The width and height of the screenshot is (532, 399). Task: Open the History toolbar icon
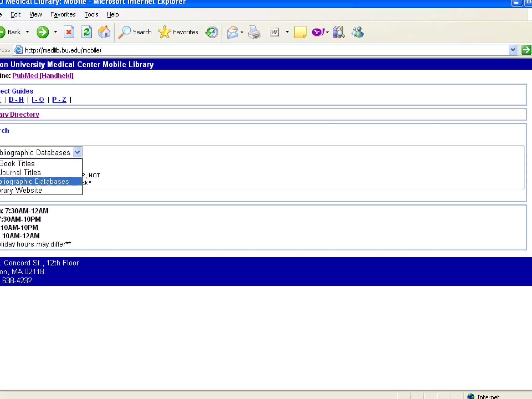tap(212, 32)
